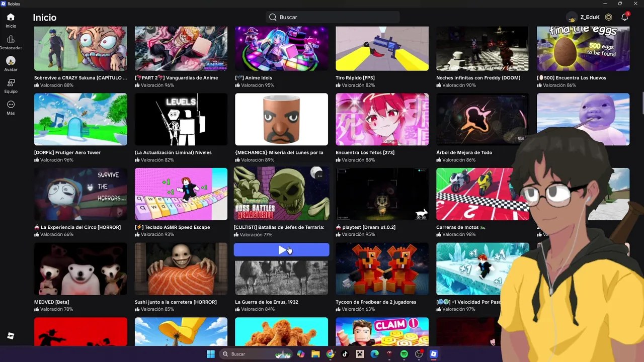
Task: Open Spotify from taskbar
Action: [x=404, y=354]
